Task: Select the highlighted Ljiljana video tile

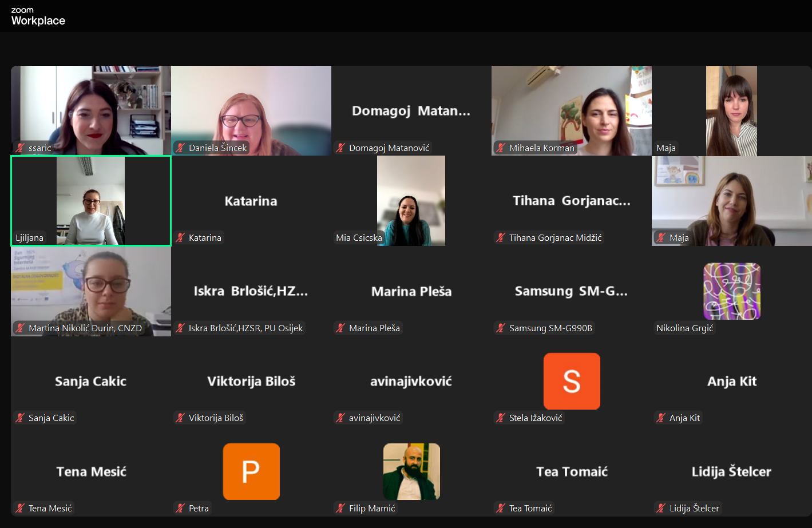Action: 91,201
